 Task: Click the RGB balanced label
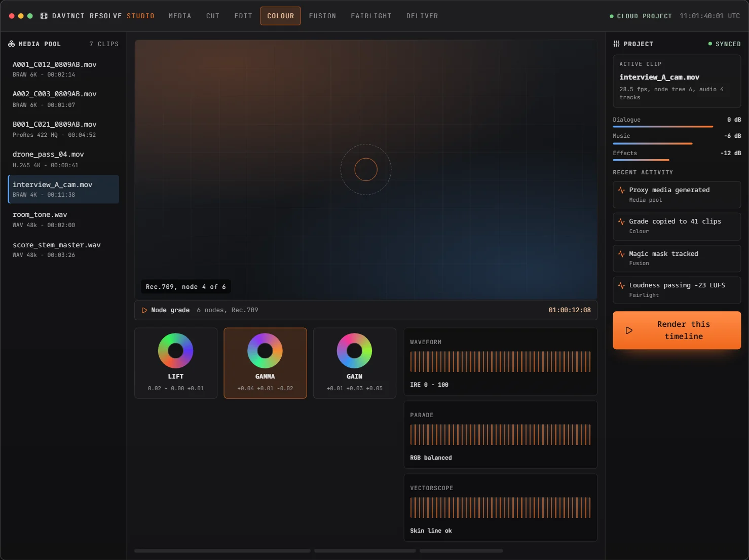(431, 458)
